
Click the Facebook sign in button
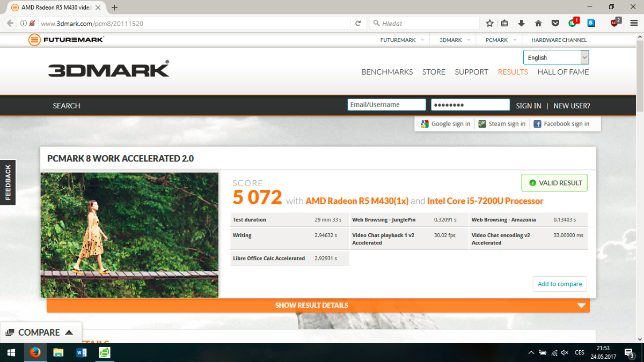[561, 124]
